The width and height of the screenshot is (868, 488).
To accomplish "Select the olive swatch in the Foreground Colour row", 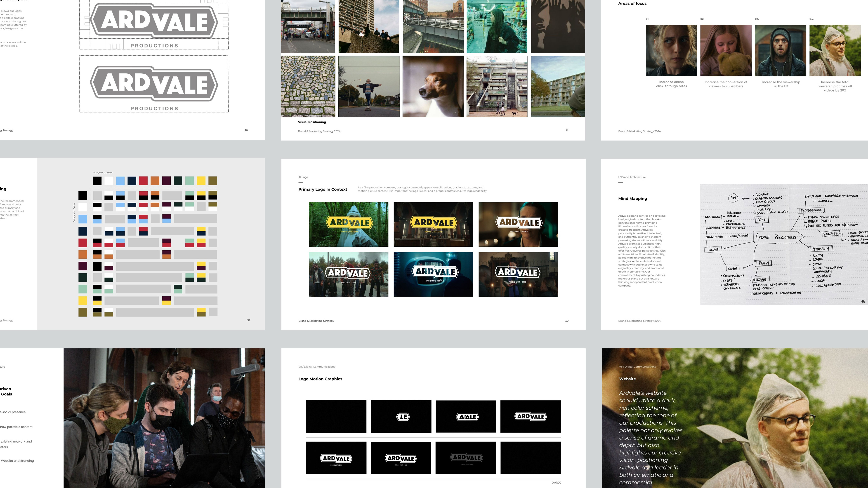I will pyautogui.click(x=213, y=181).
